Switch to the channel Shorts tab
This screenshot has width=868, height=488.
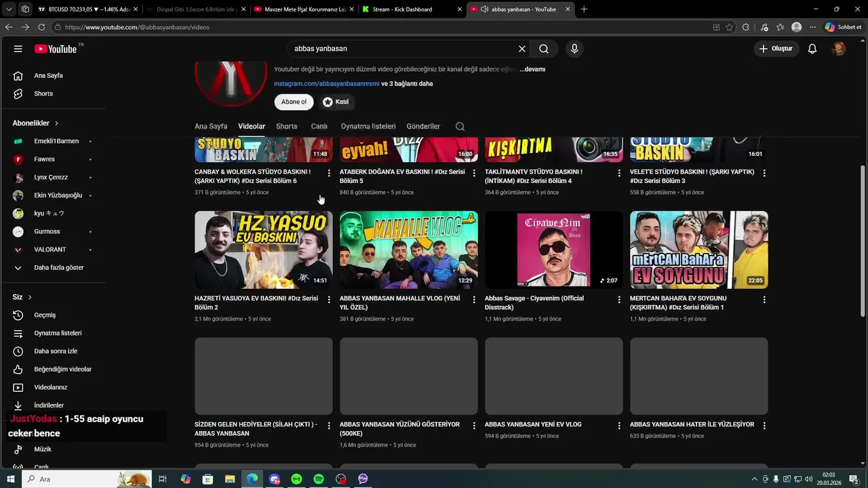tap(287, 126)
